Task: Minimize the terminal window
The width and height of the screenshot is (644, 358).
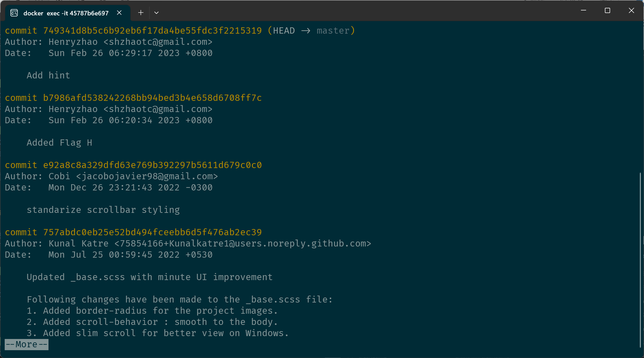Action: point(584,10)
